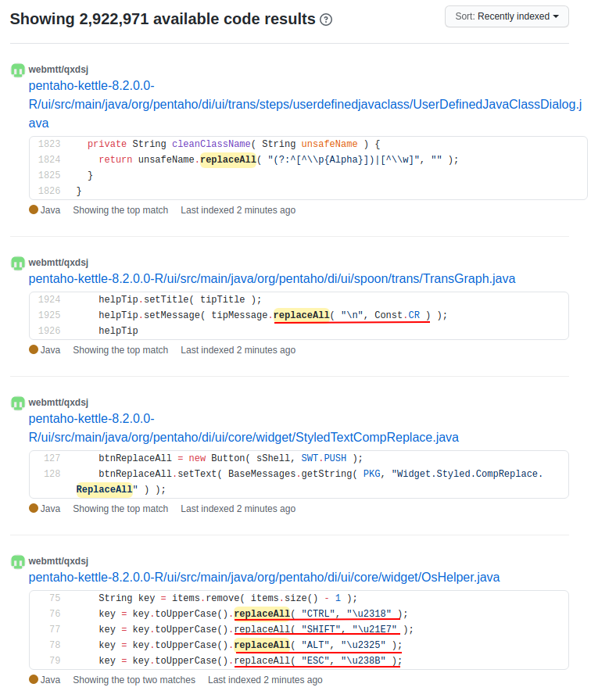This screenshot has width=616, height=698.
Task: Click line number 78 in OsHelper snippet
Action: coord(55,645)
